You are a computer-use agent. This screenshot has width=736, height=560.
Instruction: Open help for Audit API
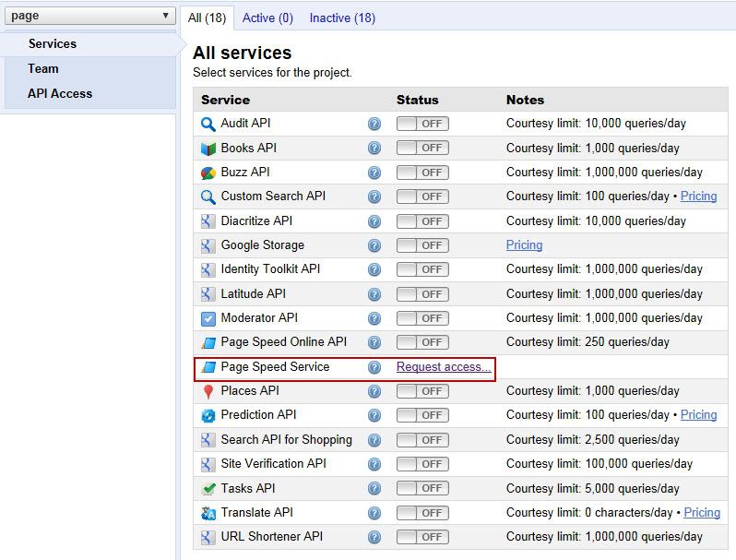click(374, 124)
